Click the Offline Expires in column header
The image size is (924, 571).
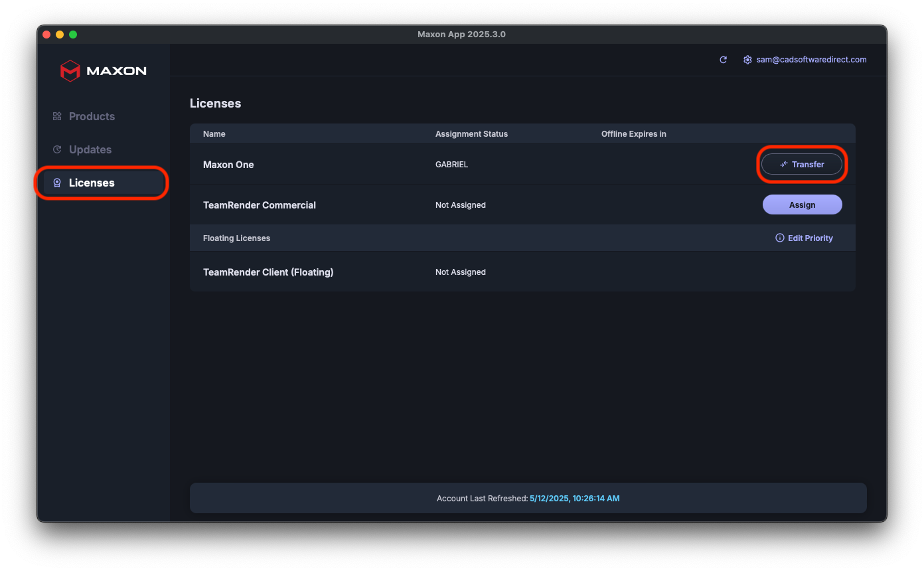click(633, 133)
